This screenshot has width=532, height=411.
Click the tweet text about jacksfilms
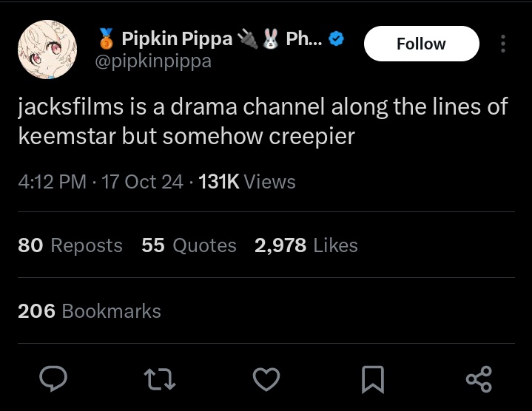pos(263,121)
